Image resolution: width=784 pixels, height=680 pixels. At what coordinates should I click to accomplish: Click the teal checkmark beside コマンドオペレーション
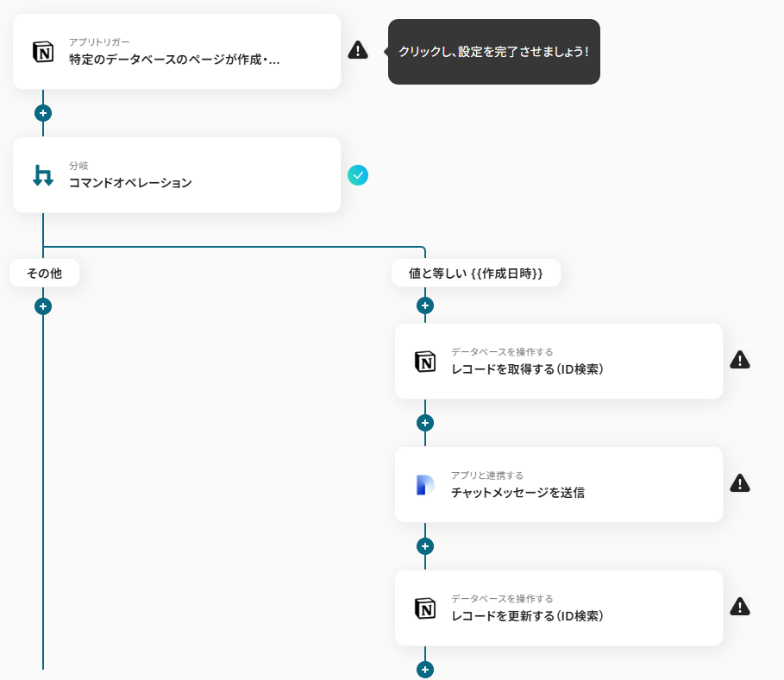[x=358, y=175]
